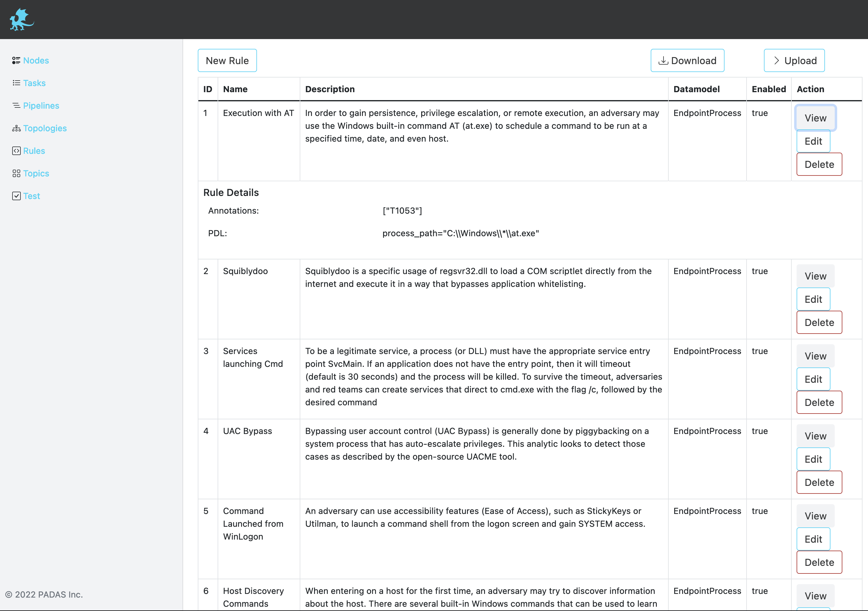Upload a rules file
This screenshot has height=611, width=868.
[x=794, y=60]
